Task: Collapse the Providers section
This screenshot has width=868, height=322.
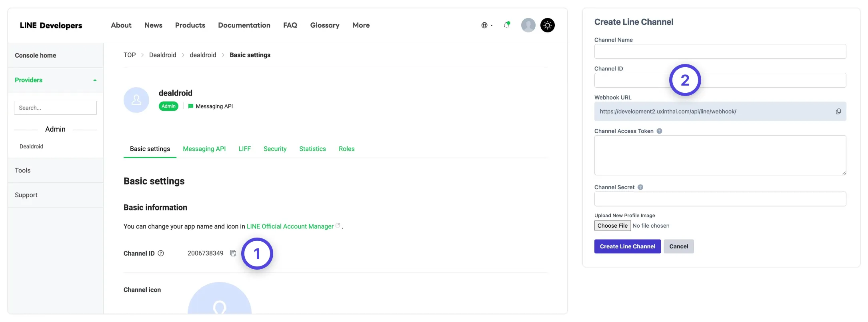Action: pos(95,80)
